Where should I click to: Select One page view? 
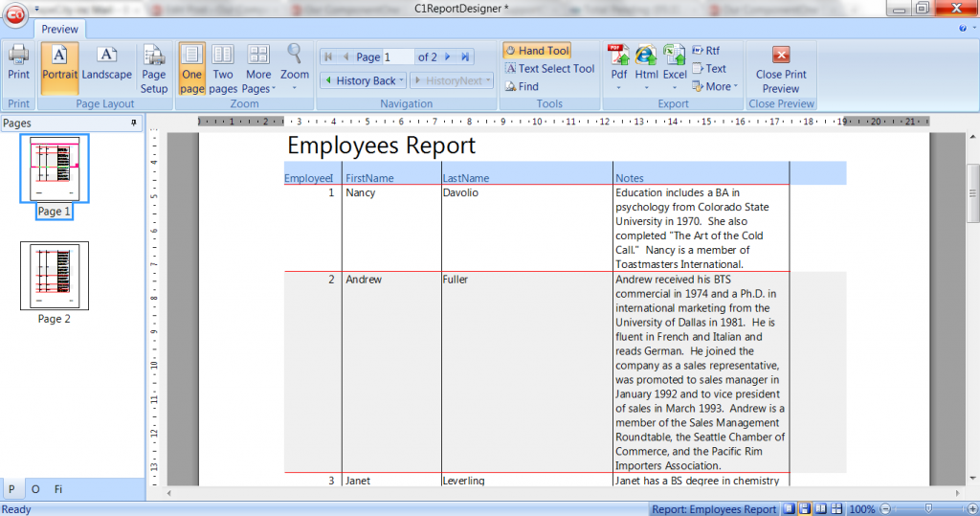pos(191,69)
